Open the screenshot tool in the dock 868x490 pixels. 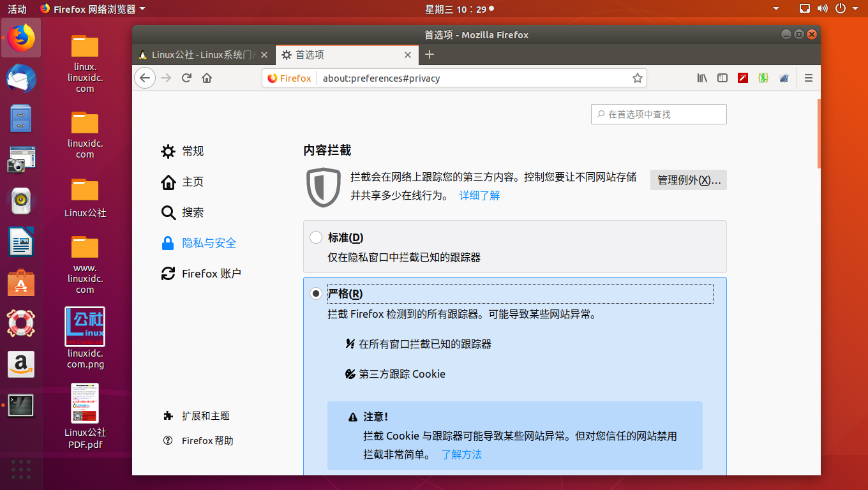22,160
